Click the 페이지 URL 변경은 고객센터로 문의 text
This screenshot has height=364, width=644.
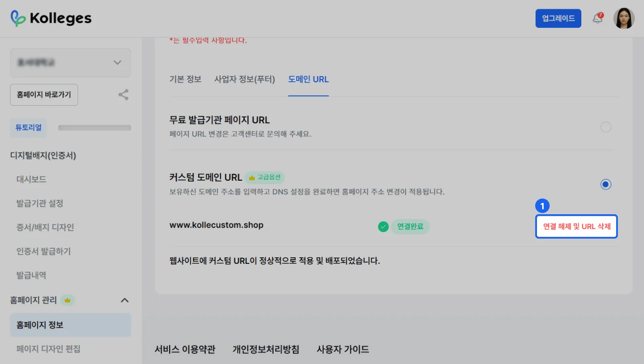click(240, 134)
